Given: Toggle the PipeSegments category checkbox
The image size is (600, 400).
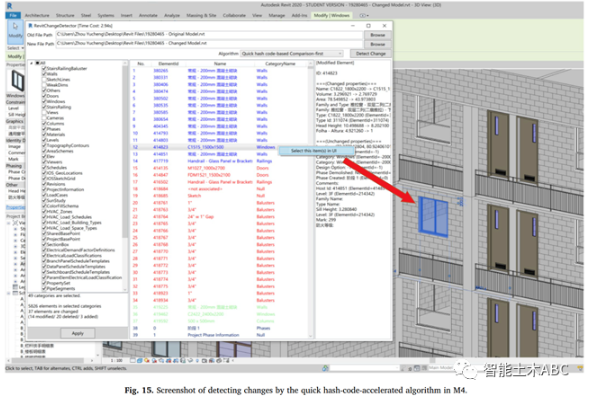Looking at the screenshot, I should click(x=44, y=289).
